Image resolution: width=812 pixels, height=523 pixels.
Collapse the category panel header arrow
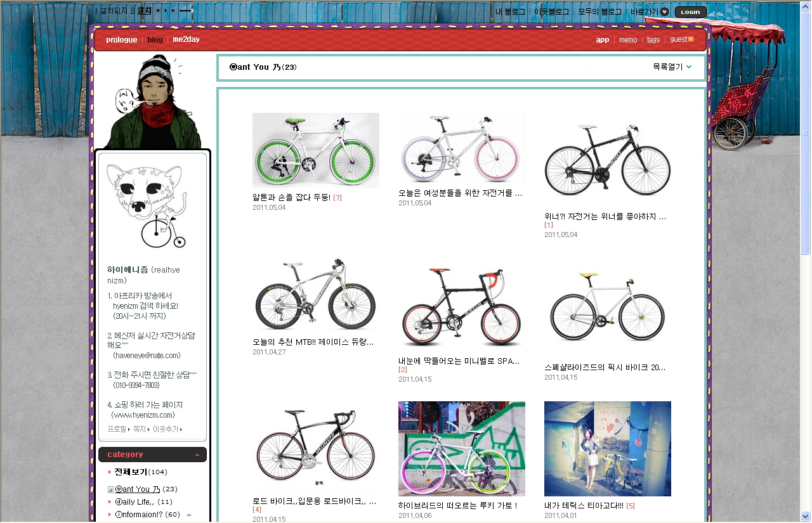197,455
